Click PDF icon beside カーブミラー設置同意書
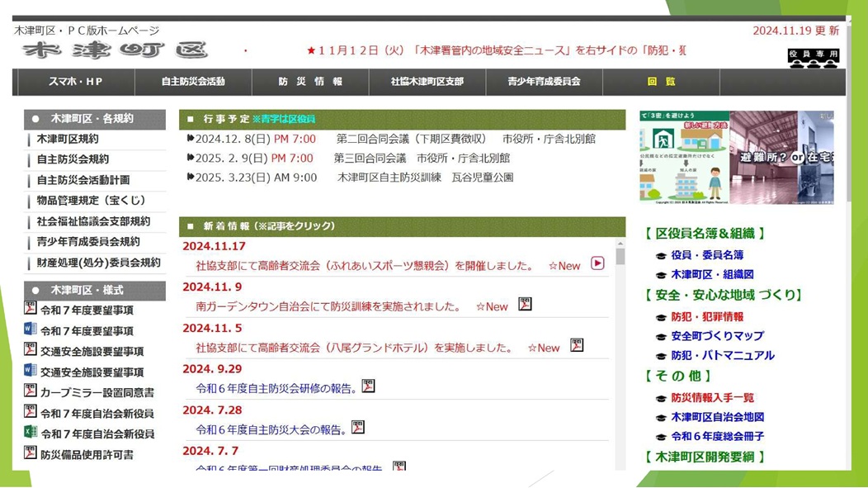Viewport: 868px width, 488px height. (31, 391)
